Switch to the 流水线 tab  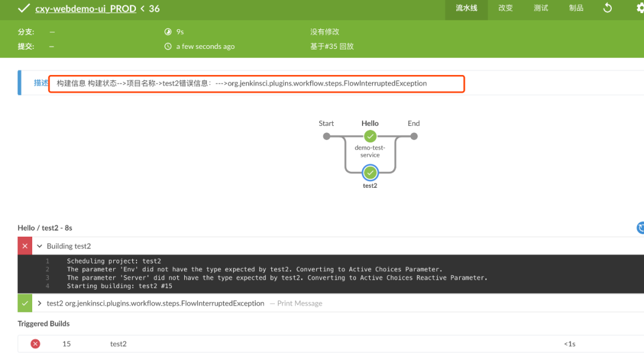pos(466,8)
